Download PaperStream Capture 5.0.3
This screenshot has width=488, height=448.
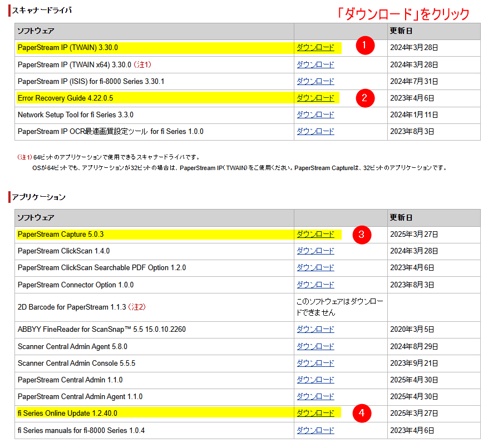click(x=316, y=234)
